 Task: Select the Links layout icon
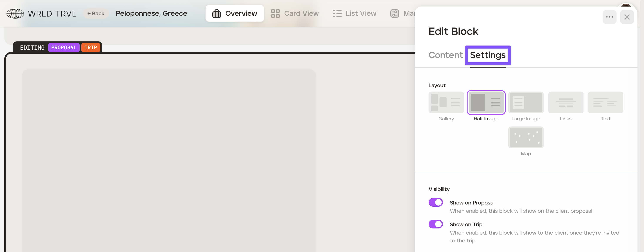pyautogui.click(x=565, y=102)
